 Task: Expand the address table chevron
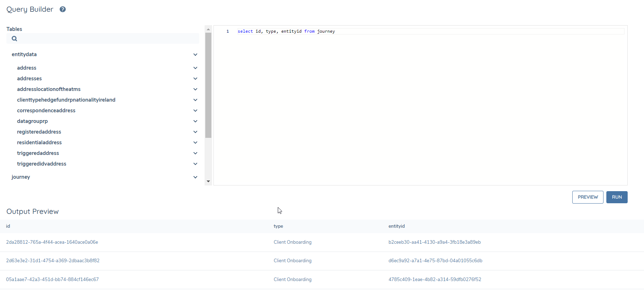[195, 68]
